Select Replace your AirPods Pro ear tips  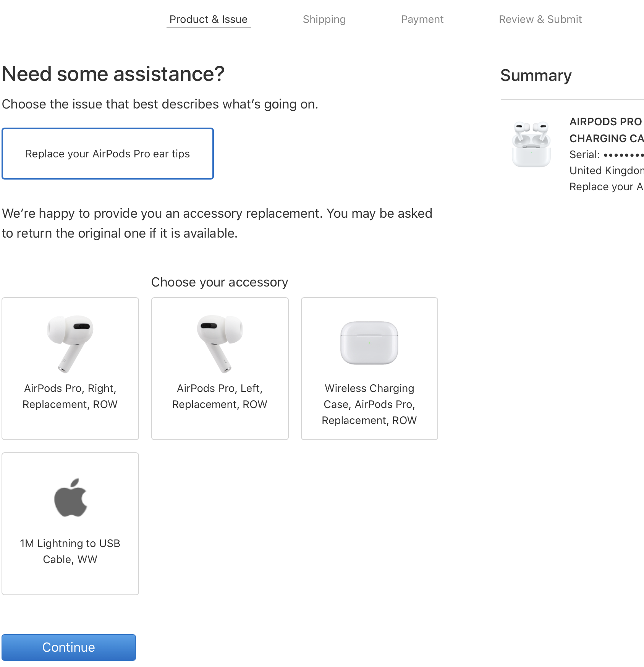(x=108, y=154)
